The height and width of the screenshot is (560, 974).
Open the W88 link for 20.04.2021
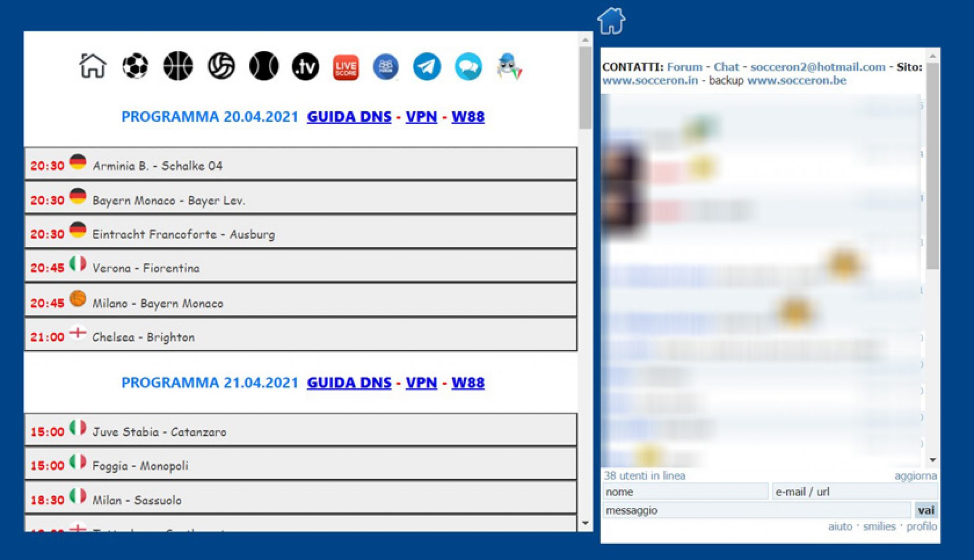468,116
